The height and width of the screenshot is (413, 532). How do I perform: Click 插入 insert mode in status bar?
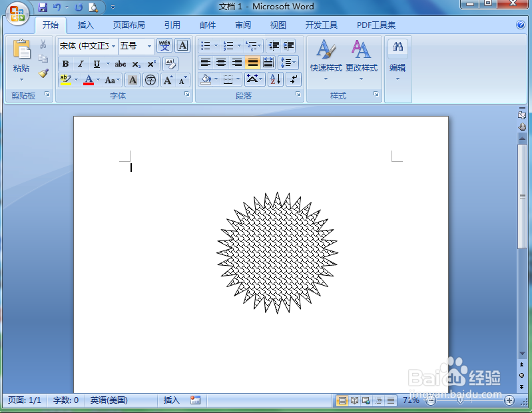pos(171,400)
